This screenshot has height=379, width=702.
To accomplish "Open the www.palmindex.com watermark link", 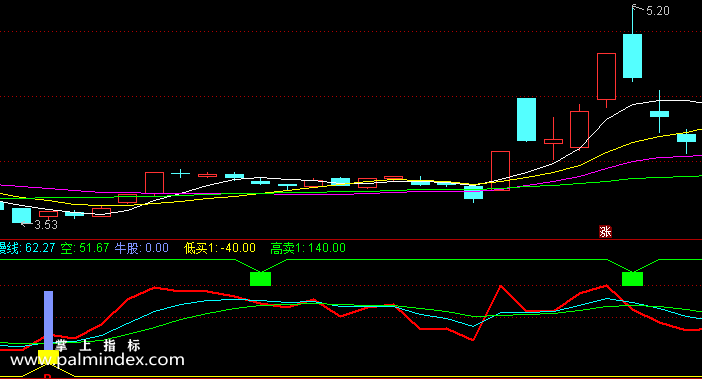I will point(97,360).
